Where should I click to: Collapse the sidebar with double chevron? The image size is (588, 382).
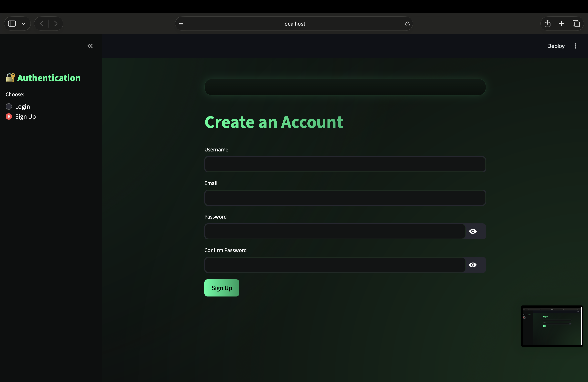coord(90,46)
